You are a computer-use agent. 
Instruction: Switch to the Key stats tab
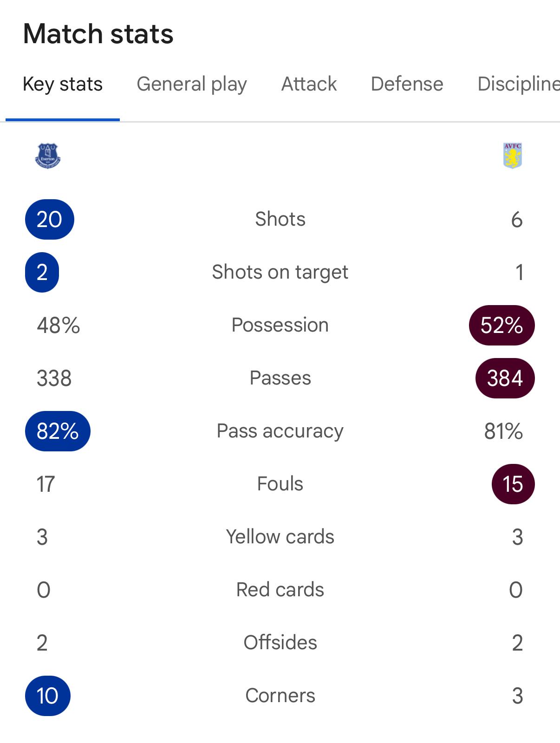tap(63, 85)
